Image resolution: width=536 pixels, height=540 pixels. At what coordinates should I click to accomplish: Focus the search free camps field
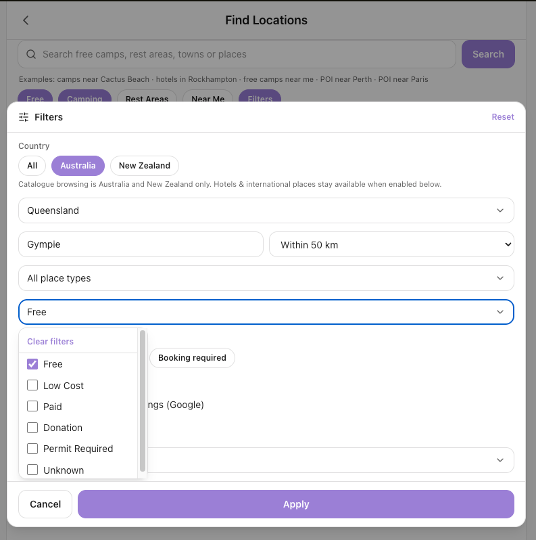coord(237,54)
